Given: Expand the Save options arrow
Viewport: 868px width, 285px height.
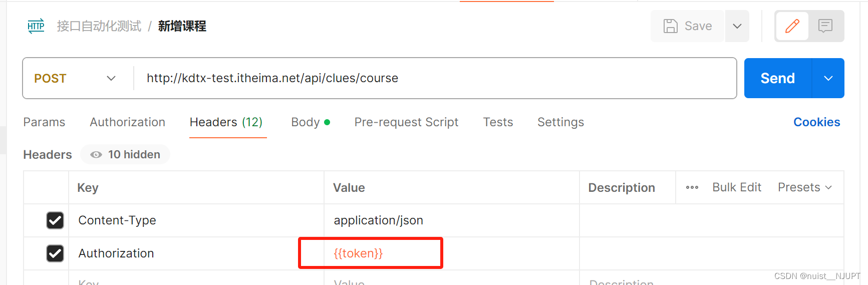Looking at the screenshot, I should pyautogui.click(x=737, y=26).
